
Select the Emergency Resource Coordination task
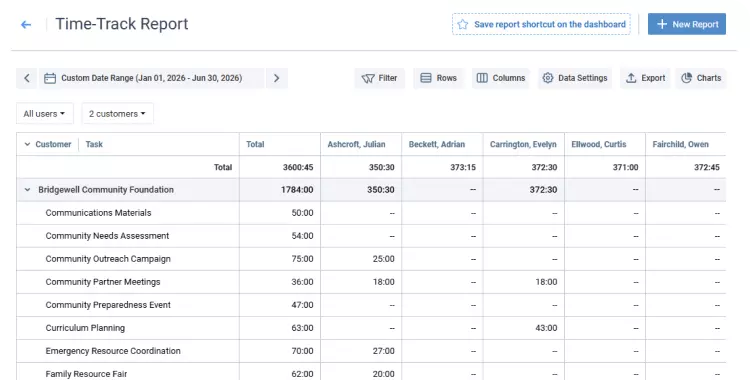tap(113, 351)
